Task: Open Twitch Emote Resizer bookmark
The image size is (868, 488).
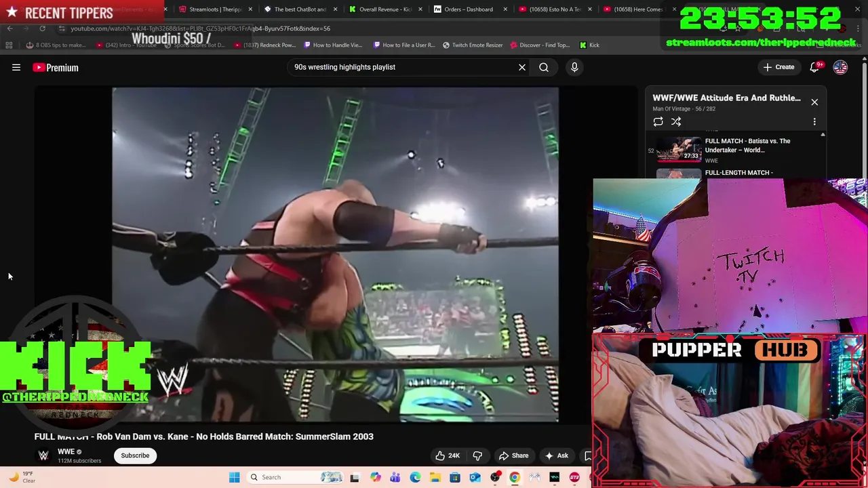Action: pyautogui.click(x=473, y=45)
